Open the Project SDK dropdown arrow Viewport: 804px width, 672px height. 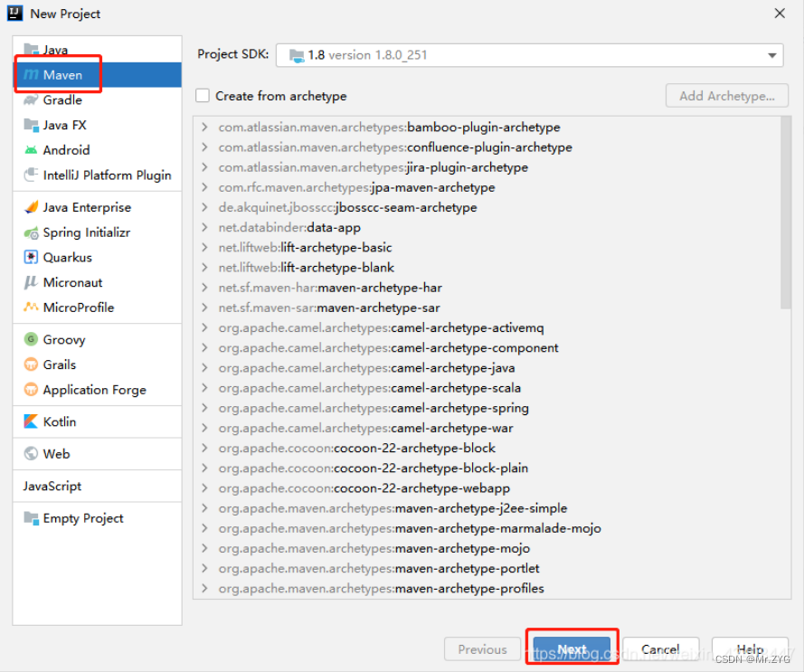(771, 55)
